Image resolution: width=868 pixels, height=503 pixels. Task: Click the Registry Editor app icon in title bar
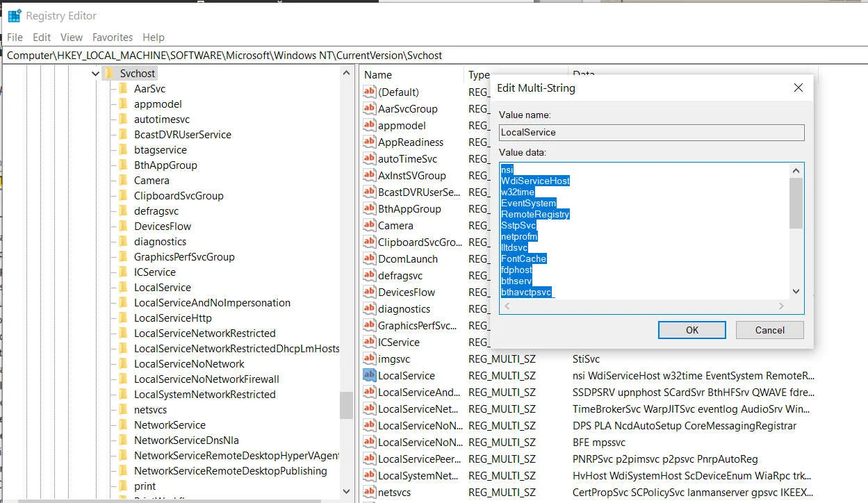[x=14, y=15]
